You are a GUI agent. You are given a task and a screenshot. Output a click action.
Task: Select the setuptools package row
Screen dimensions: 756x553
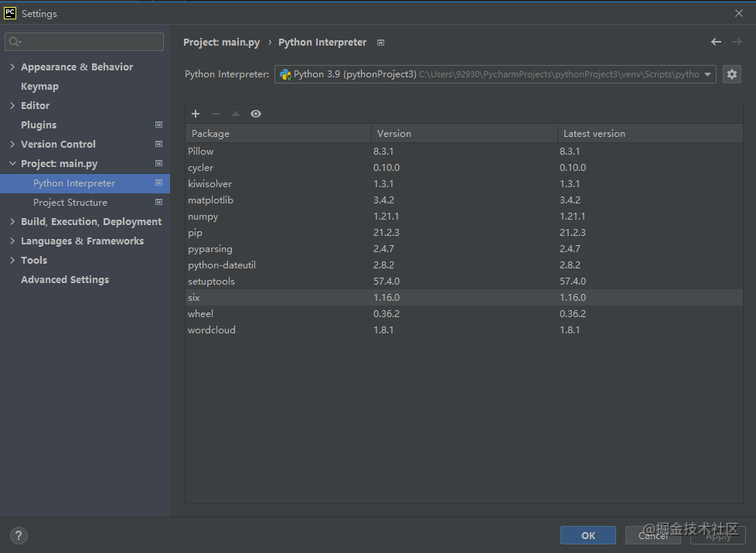[464, 282]
